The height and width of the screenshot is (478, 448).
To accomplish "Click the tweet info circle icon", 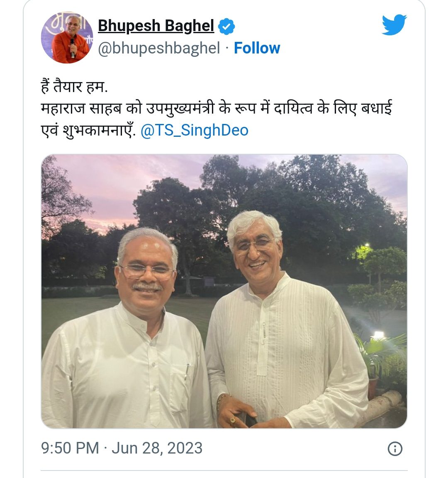I will click(x=395, y=449).
